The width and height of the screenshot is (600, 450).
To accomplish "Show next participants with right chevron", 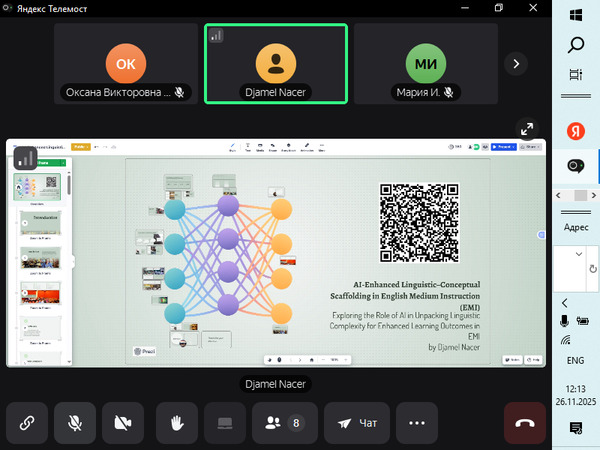I will click(516, 63).
